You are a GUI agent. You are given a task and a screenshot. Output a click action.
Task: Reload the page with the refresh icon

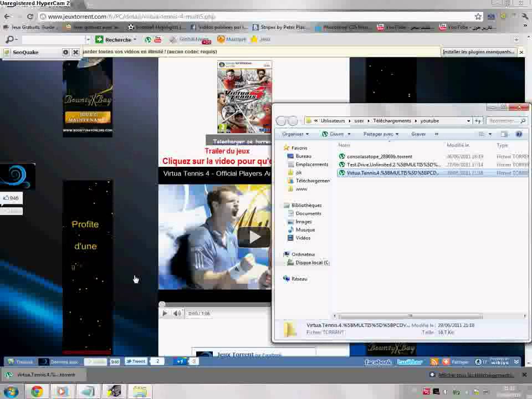[30, 16]
